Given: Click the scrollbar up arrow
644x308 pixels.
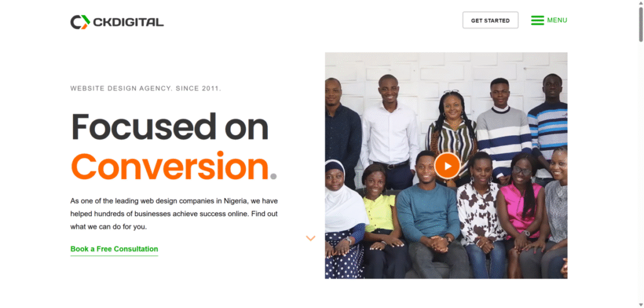Looking at the screenshot, I should pyautogui.click(x=641, y=3).
